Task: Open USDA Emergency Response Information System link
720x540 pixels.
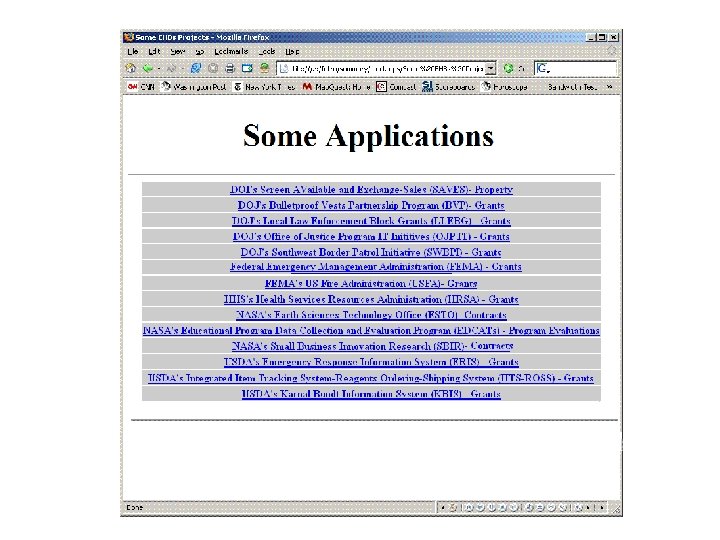Action: pos(371,361)
